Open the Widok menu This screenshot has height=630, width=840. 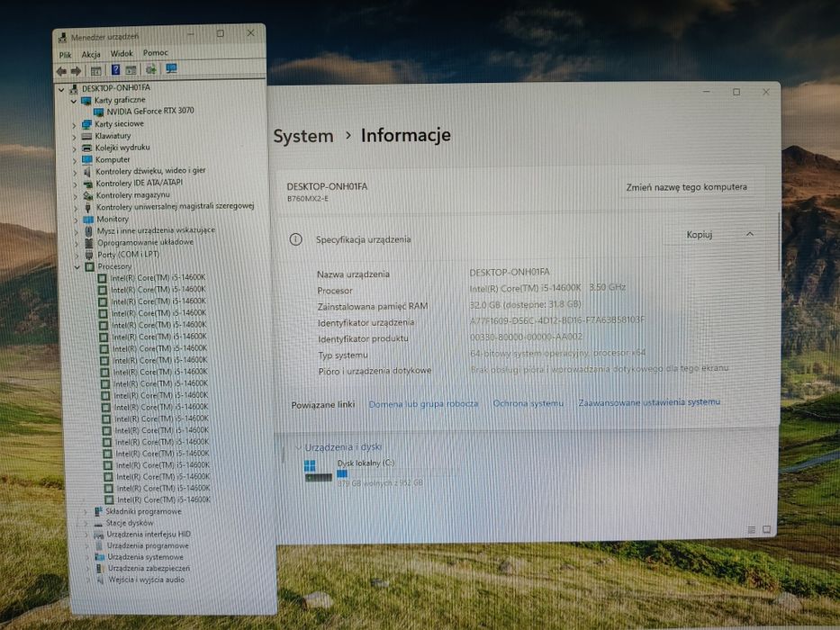pyautogui.click(x=122, y=54)
